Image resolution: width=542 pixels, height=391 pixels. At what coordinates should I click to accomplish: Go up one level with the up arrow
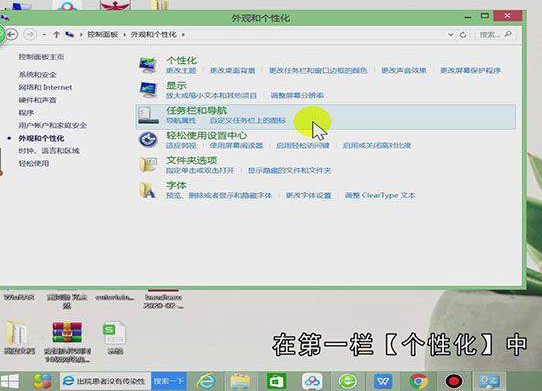click(x=57, y=35)
